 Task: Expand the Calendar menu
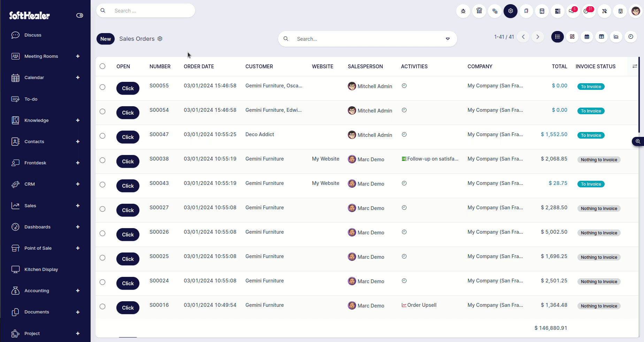click(x=78, y=77)
